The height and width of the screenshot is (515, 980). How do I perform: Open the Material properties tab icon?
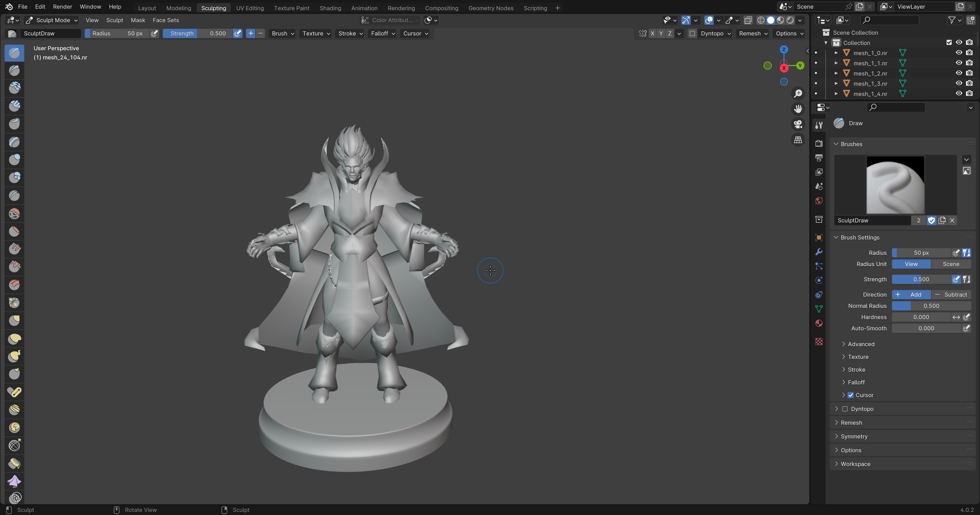pyautogui.click(x=819, y=323)
